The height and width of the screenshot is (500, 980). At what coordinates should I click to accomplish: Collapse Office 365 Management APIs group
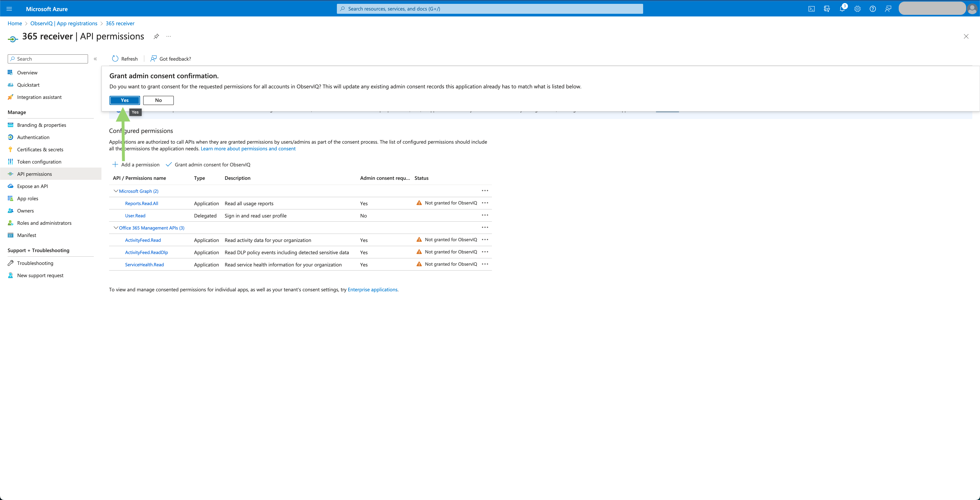coord(116,227)
